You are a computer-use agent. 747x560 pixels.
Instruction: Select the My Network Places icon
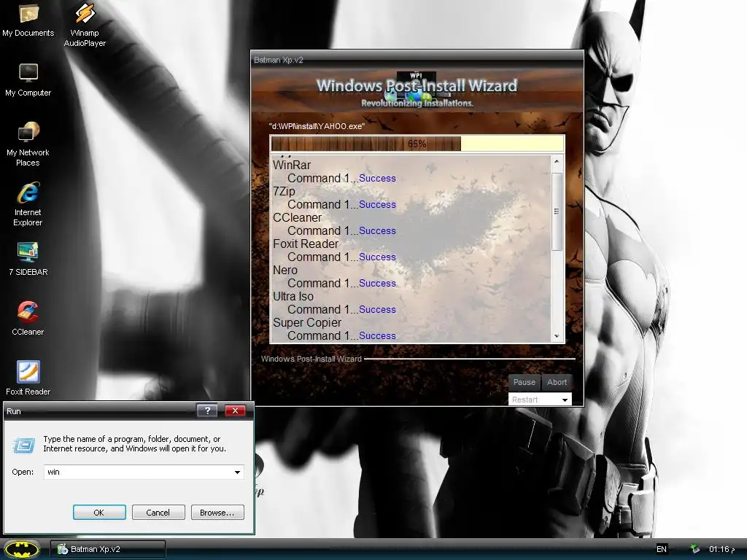[28, 144]
